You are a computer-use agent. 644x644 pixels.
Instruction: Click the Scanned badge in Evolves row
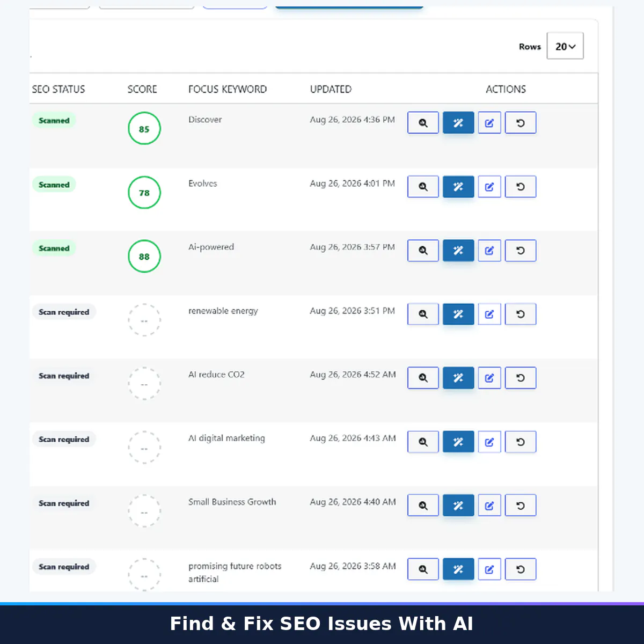54,185
